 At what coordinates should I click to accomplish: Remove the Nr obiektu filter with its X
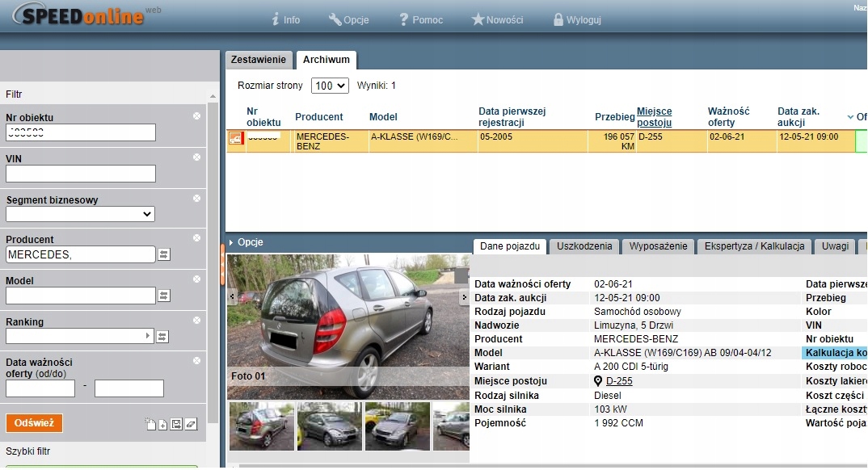196,116
